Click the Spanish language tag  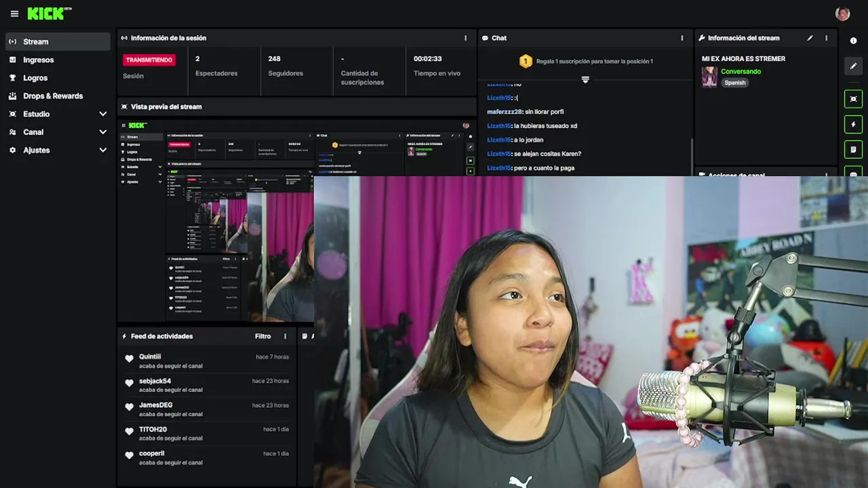point(734,83)
